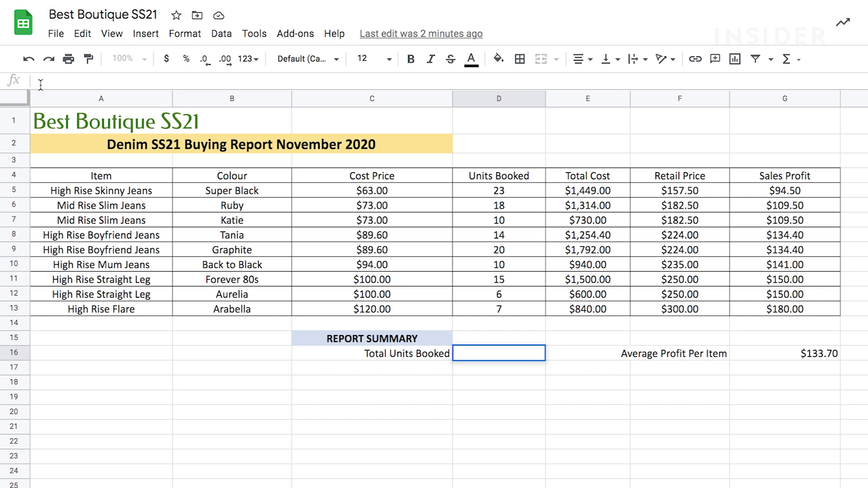
Task: Insert a link
Action: 695,59
